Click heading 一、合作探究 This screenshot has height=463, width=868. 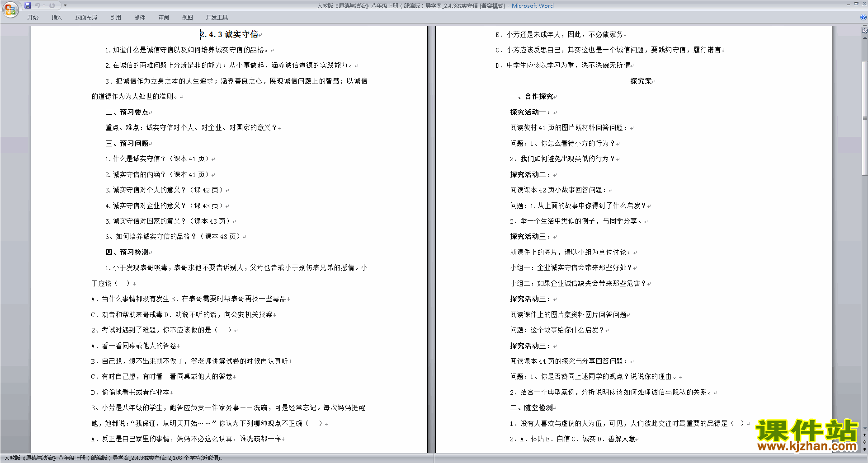[x=532, y=97]
